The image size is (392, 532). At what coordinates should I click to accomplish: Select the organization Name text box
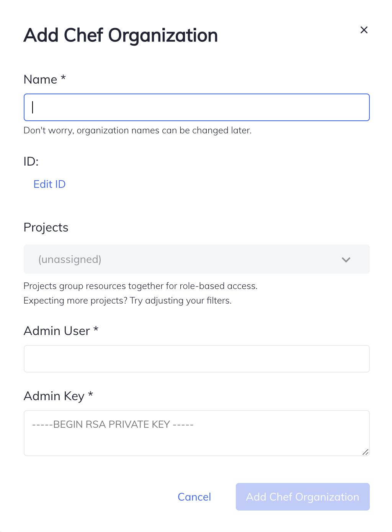[x=196, y=107]
